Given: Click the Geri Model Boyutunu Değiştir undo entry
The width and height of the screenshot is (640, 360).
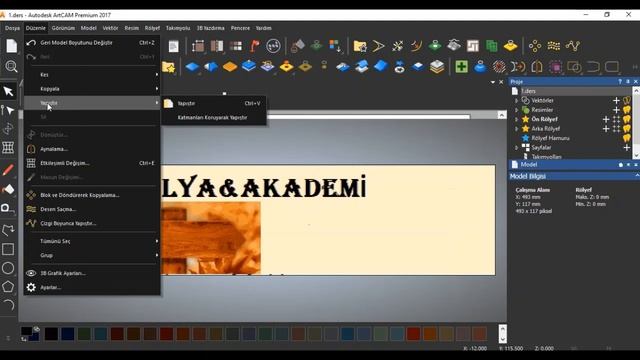Looking at the screenshot, I should (92, 42).
